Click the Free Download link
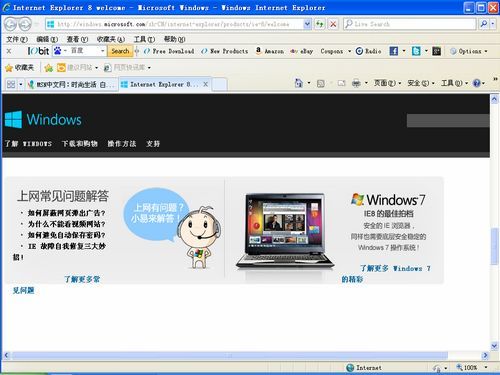This screenshot has width=500, height=375. (x=169, y=51)
